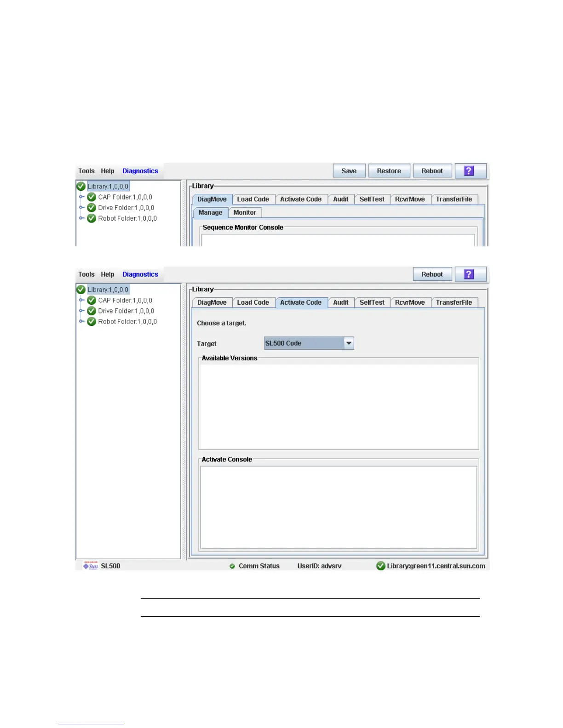Select Library:1,0,0,0 in lower tree

tap(108, 290)
